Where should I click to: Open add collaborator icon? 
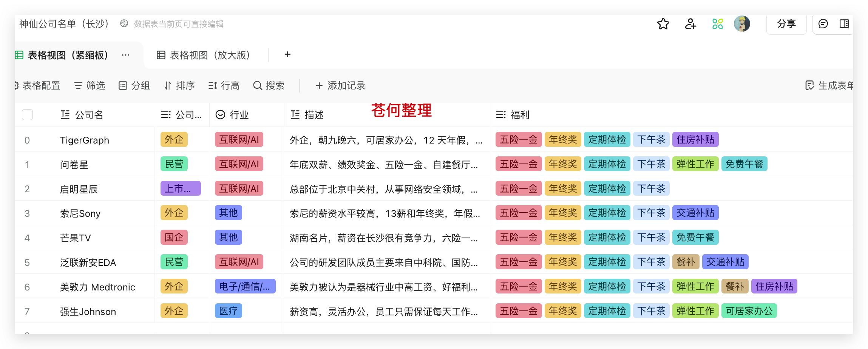tap(690, 24)
